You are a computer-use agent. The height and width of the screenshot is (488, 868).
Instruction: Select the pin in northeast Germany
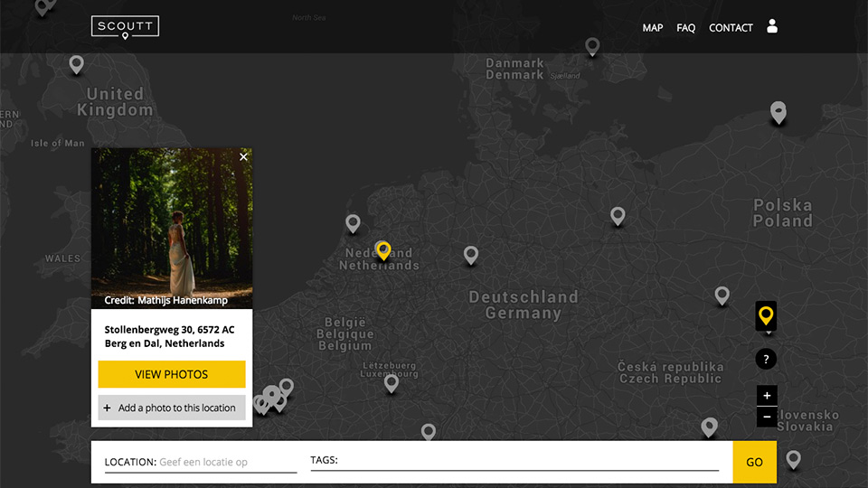click(618, 216)
